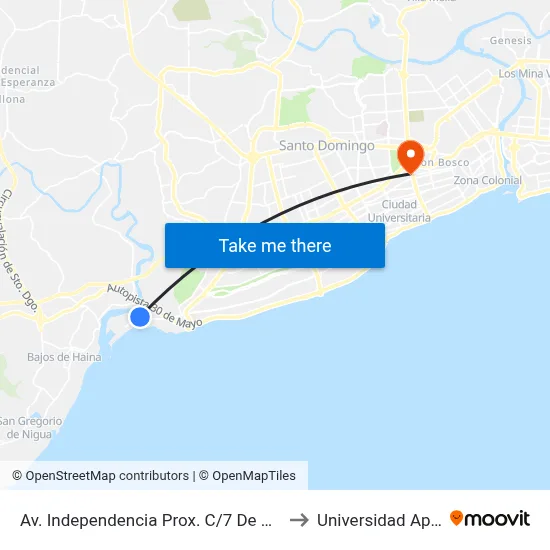This screenshot has width=550, height=550.
Task: Click the Santo Domingo city label
Action: click(327, 146)
